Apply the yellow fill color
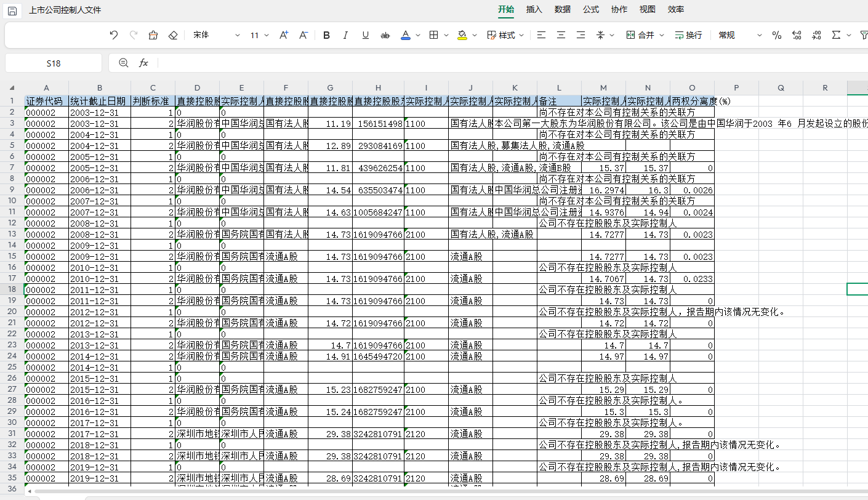This screenshot has height=500, width=868. coord(462,35)
